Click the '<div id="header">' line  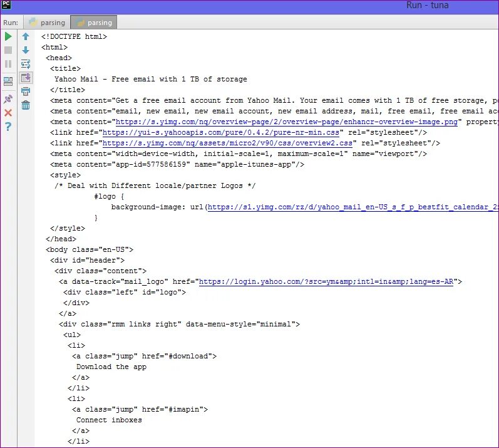[87, 261]
